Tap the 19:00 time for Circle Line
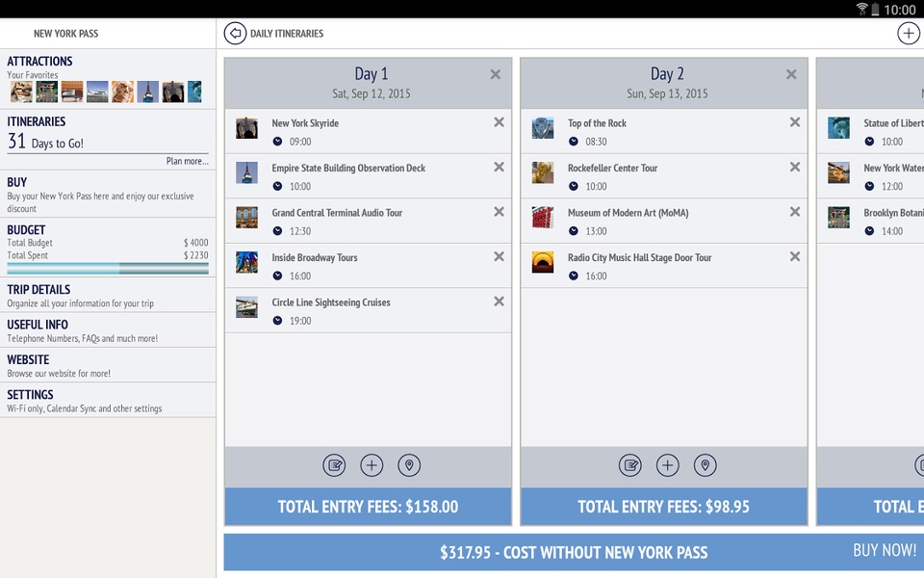 point(300,321)
